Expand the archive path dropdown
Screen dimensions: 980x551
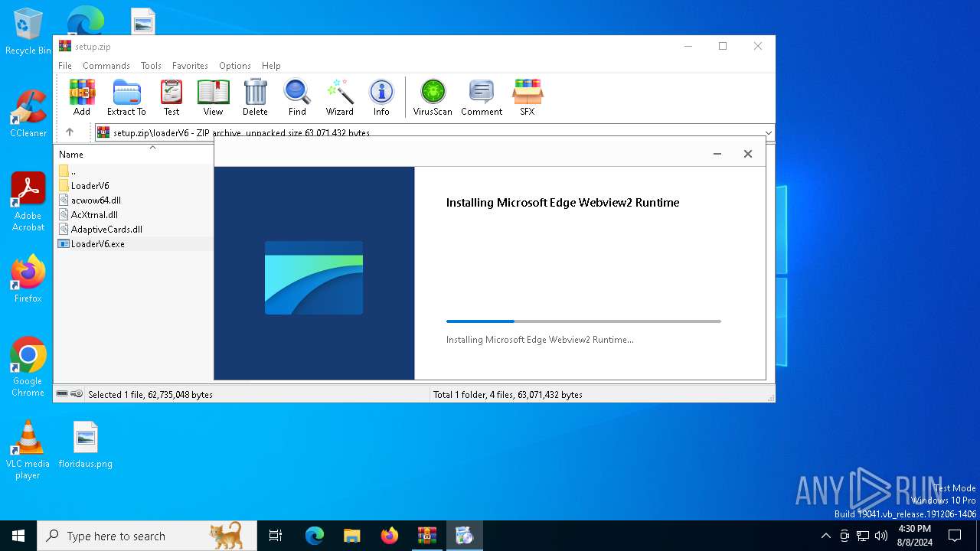click(x=768, y=133)
